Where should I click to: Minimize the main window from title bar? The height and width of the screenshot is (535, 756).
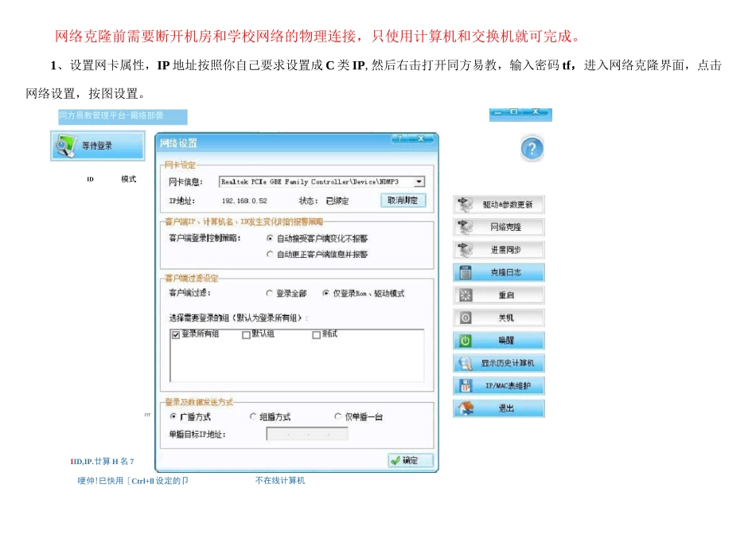click(498, 112)
